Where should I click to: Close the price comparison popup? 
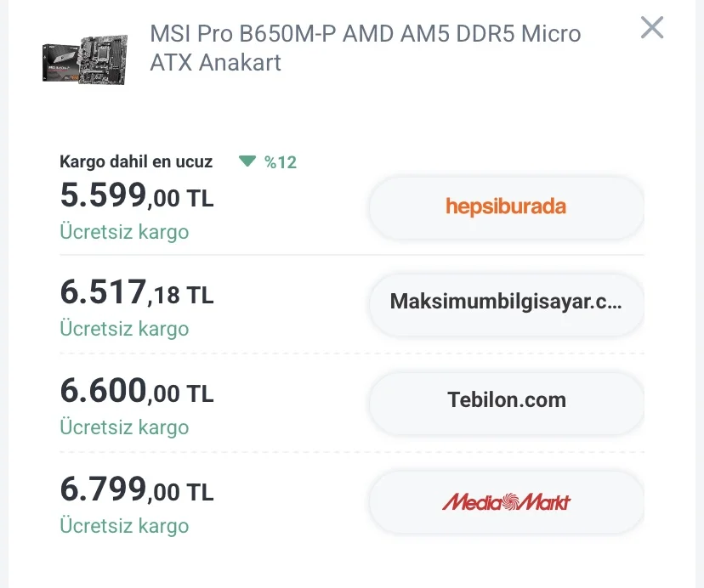click(x=651, y=28)
